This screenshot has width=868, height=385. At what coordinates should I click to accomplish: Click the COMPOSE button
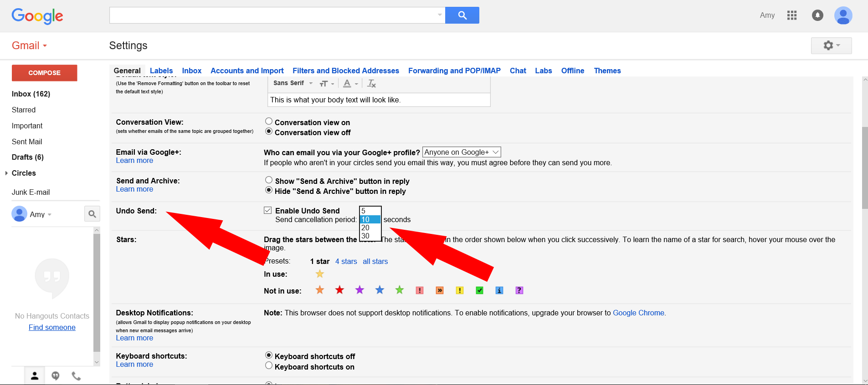click(x=45, y=73)
